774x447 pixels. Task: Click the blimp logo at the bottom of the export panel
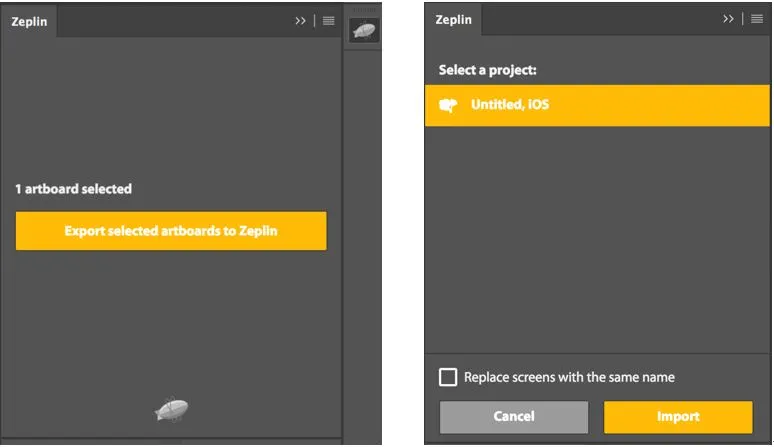171,409
